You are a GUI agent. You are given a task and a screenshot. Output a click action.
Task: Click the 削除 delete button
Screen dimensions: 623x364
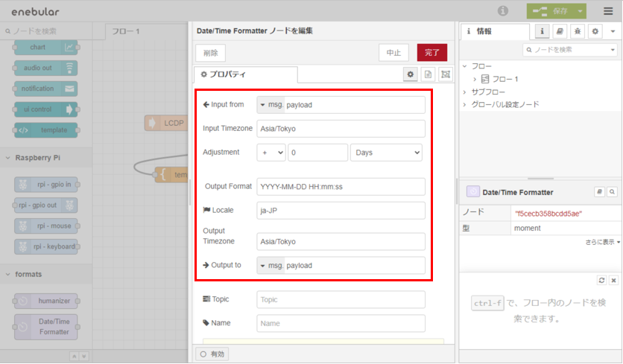tap(211, 53)
